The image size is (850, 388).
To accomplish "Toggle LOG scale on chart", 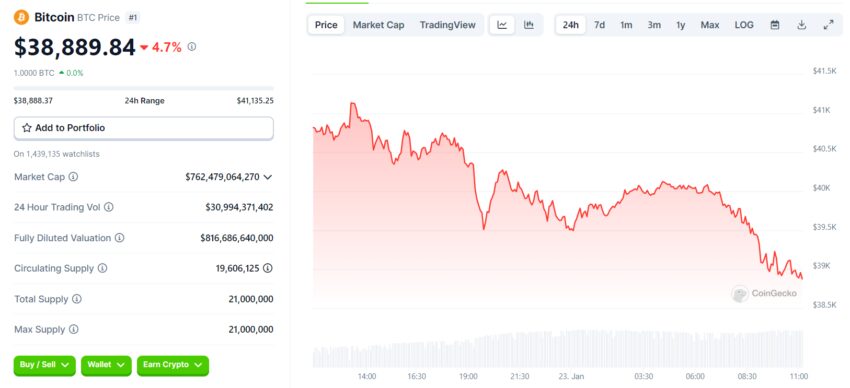I will pyautogui.click(x=744, y=25).
